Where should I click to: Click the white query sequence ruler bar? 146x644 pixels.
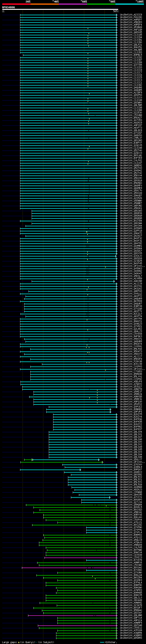(60, 10)
